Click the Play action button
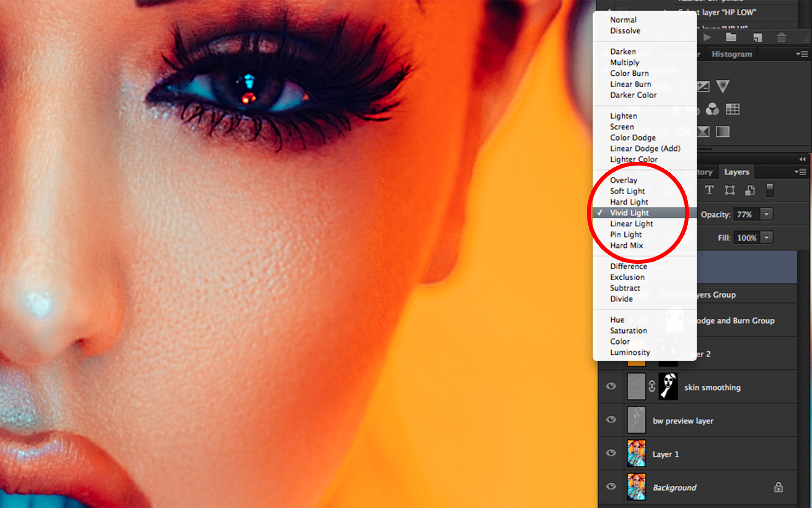812x508 pixels. (707, 37)
